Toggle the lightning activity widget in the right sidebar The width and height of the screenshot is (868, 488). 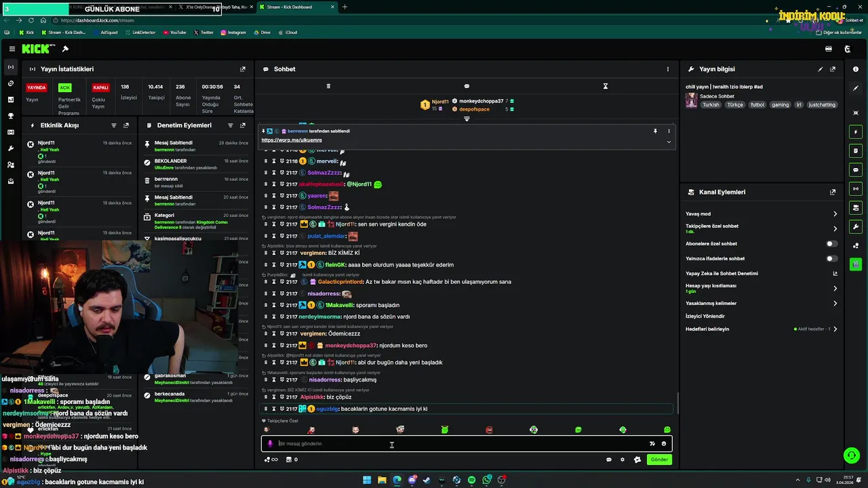tap(856, 131)
